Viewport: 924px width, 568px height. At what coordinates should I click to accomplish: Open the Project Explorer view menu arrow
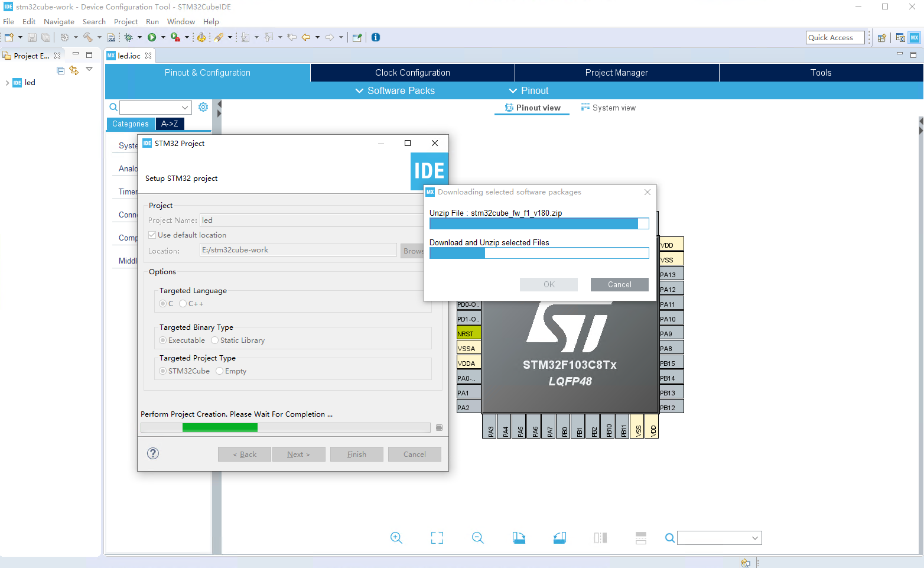click(89, 70)
